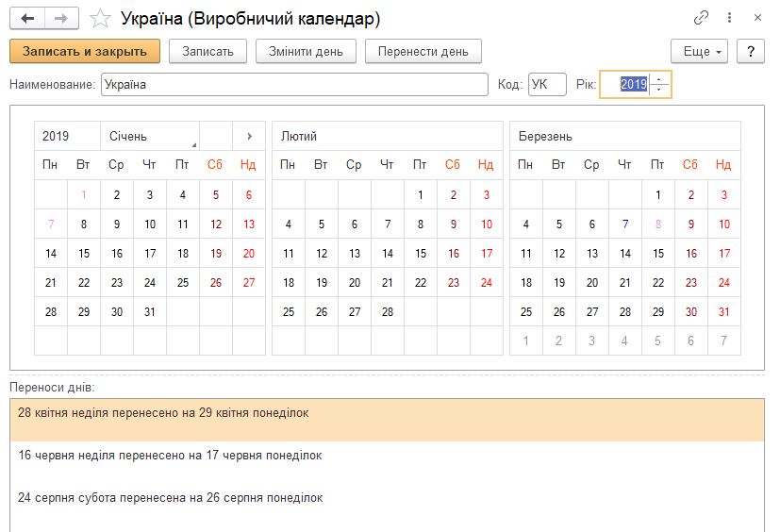The image size is (780, 532).
Task: Select March 12 in Березень
Action: tap(559, 254)
